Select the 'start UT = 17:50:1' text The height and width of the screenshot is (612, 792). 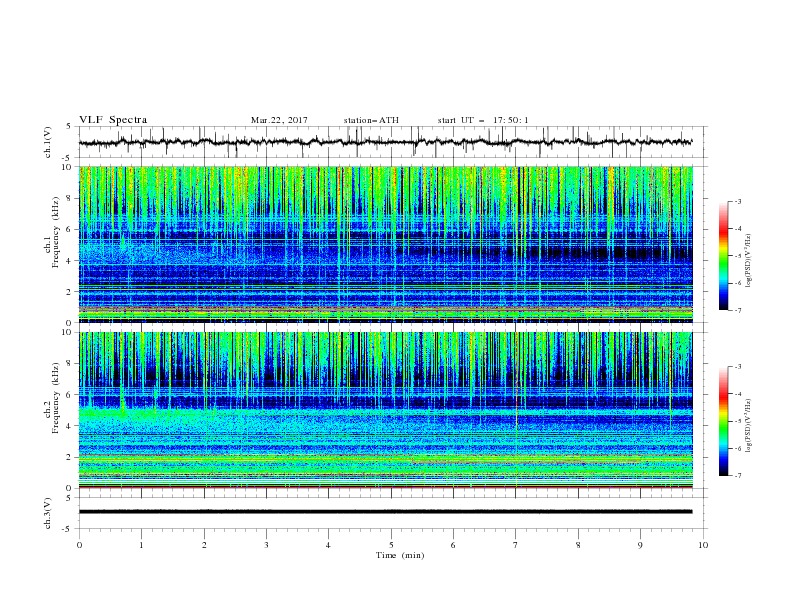coord(483,120)
